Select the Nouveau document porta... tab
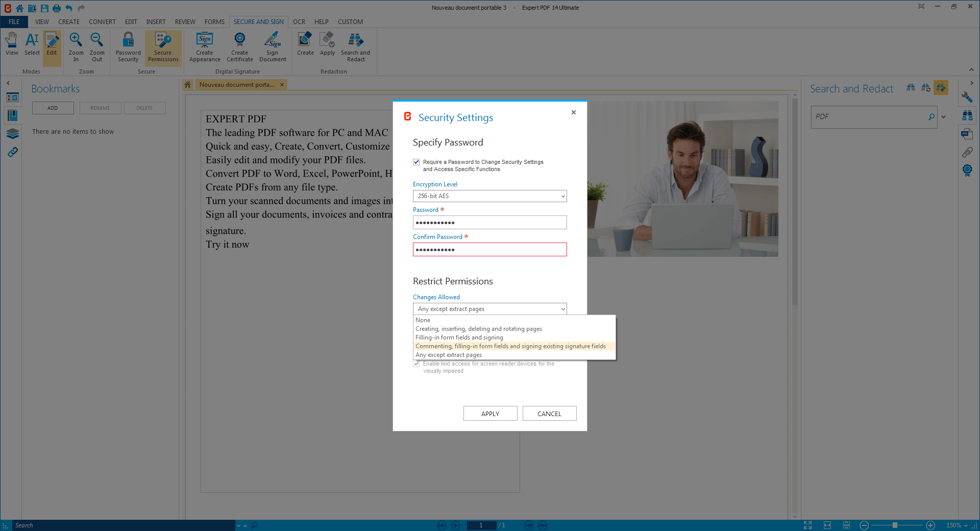The image size is (980, 531). pos(237,85)
